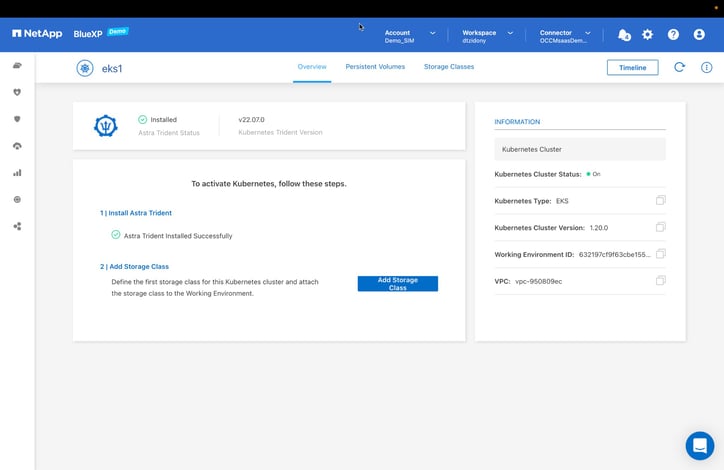Open the chat support bubble

[699, 445]
